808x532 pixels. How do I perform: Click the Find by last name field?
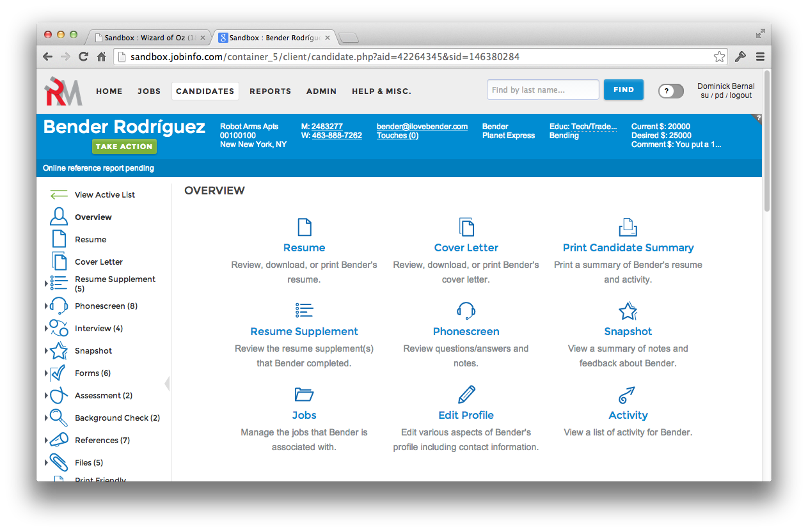coord(543,90)
